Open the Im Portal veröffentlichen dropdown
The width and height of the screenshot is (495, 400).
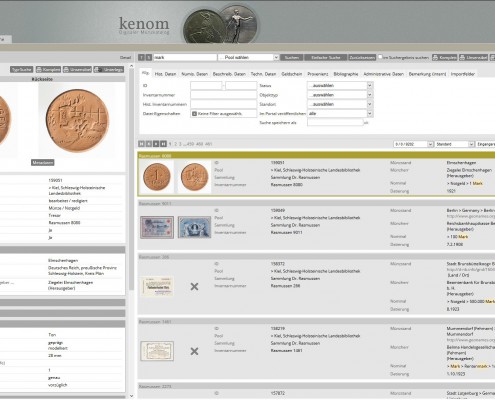click(x=340, y=114)
